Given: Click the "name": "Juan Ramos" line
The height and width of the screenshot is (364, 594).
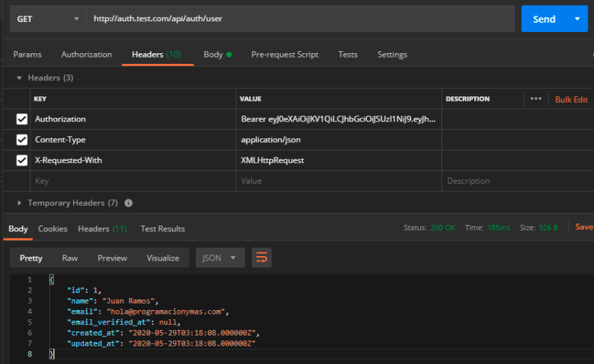Looking at the screenshot, I should pyautogui.click(x=113, y=301).
